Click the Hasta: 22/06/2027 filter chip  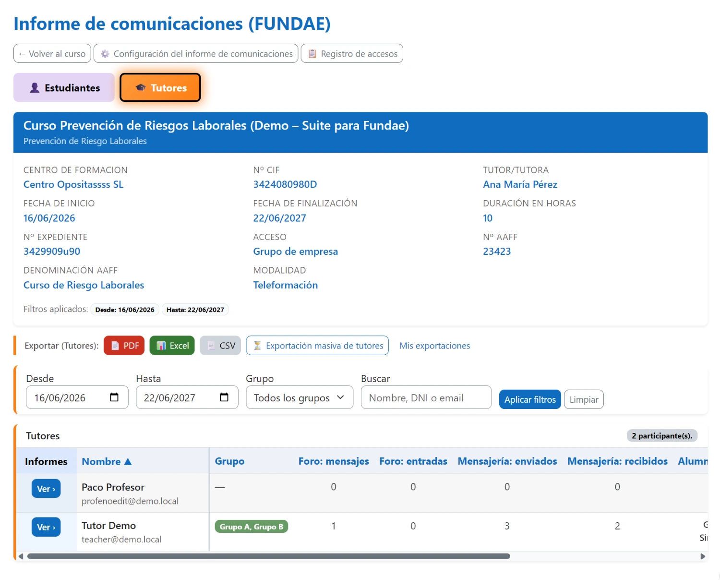point(195,310)
